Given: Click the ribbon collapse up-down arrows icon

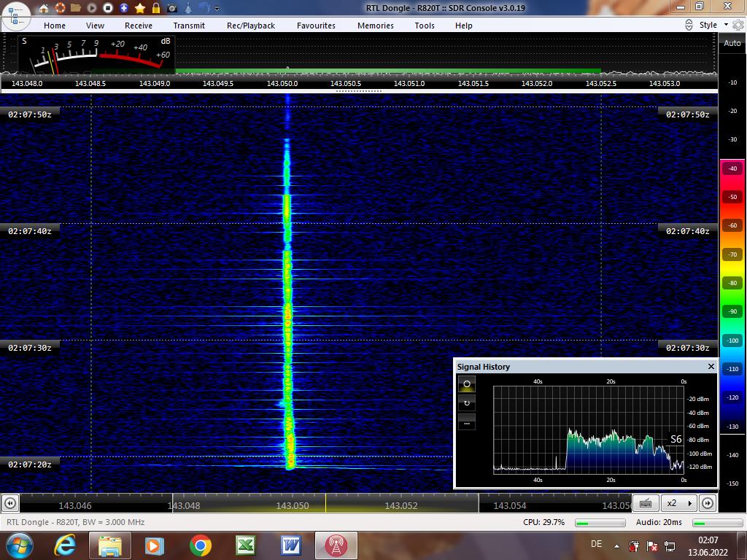Looking at the screenshot, I should pyautogui.click(x=689, y=26).
